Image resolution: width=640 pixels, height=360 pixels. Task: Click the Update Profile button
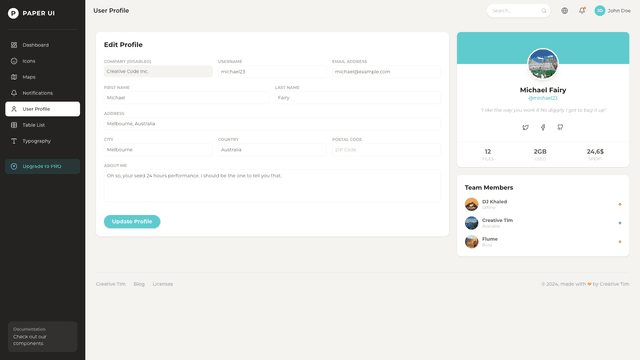132,222
